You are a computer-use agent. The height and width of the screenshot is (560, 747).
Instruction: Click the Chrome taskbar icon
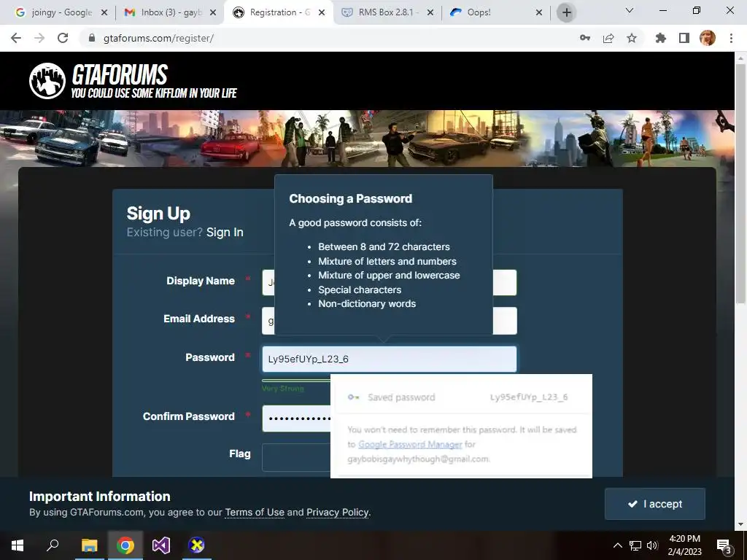click(x=125, y=545)
